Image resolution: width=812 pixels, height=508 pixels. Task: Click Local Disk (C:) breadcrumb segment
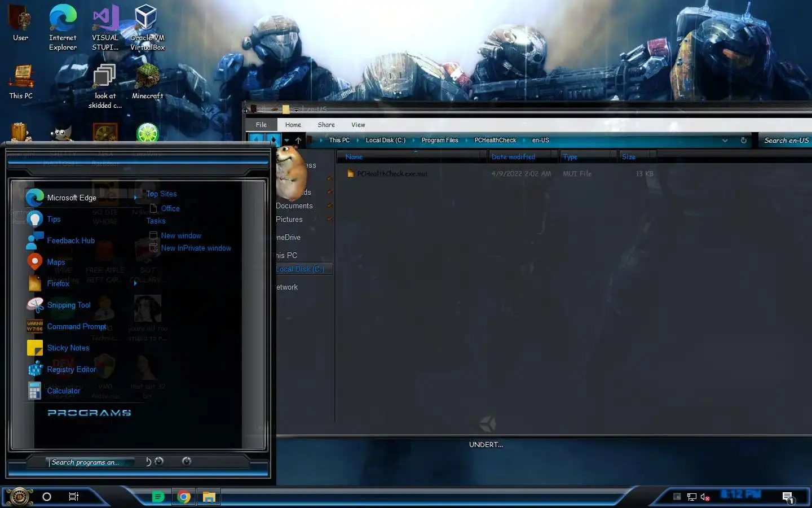point(385,140)
